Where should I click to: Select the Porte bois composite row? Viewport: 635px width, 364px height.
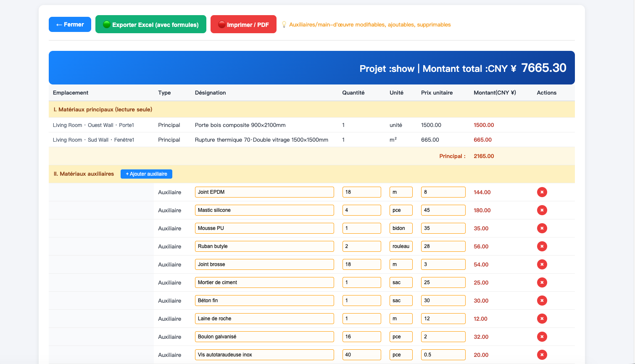pos(312,125)
